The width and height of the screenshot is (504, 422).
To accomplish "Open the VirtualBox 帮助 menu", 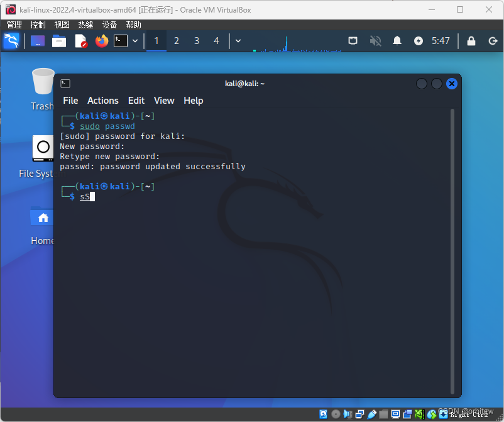I will [133, 25].
